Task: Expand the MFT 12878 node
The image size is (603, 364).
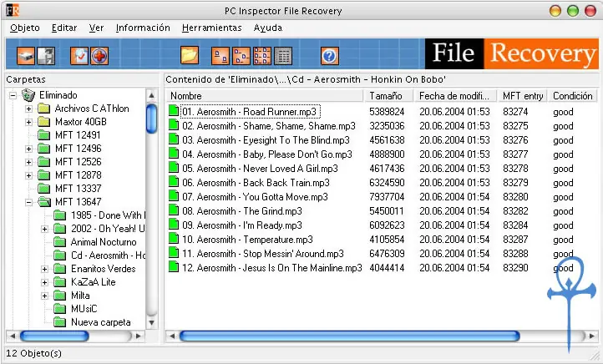Action: click(x=29, y=175)
